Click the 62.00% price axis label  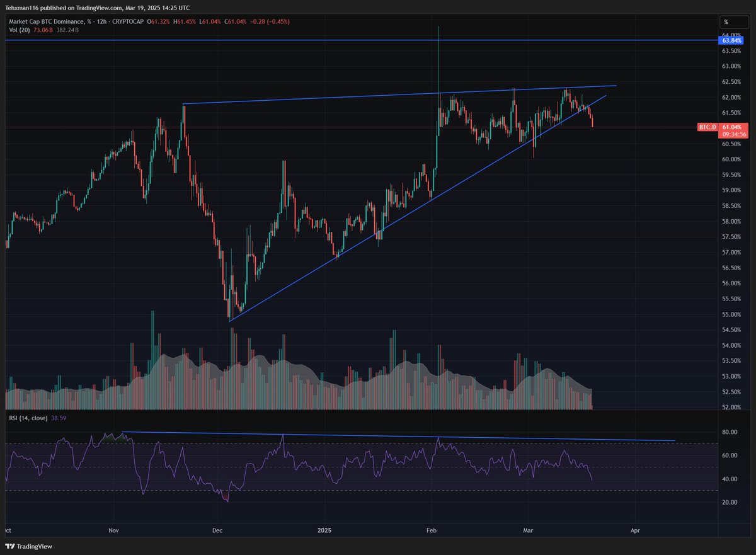[x=730, y=97]
